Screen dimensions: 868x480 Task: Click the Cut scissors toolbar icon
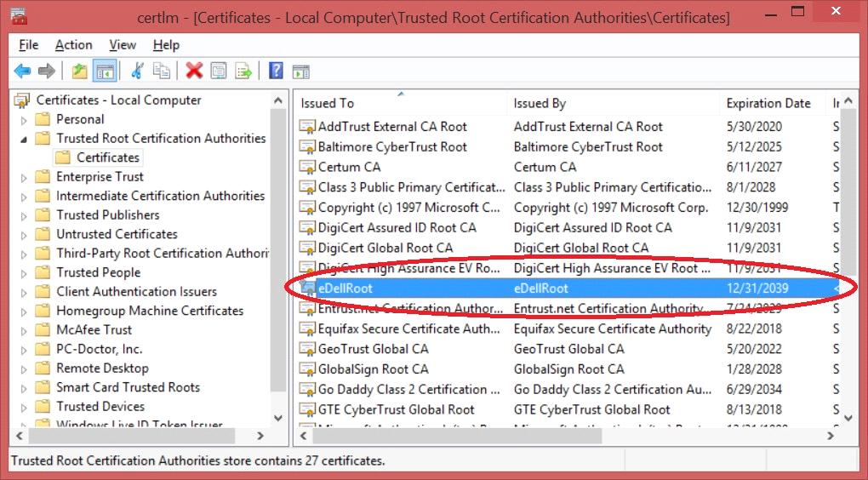click(137, 71)
